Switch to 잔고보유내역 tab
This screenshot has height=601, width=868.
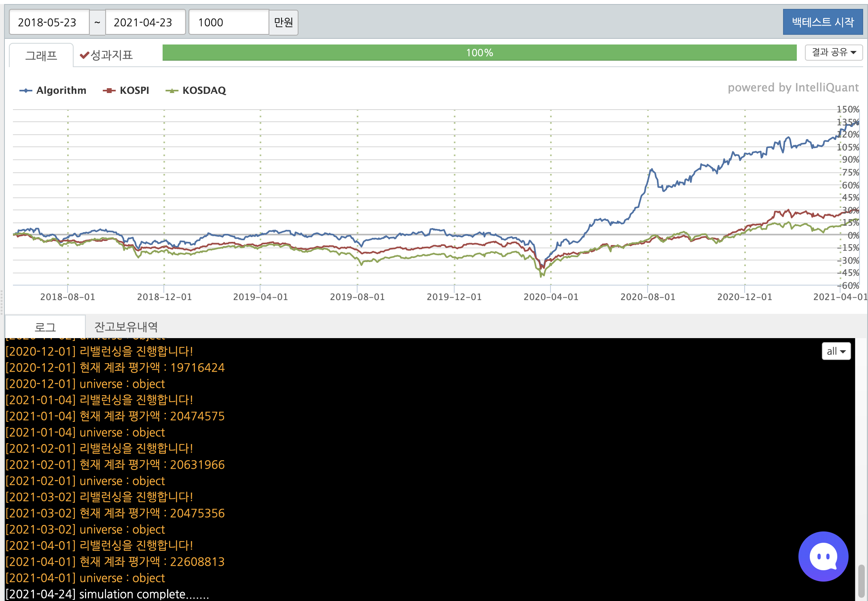[126, 327]
